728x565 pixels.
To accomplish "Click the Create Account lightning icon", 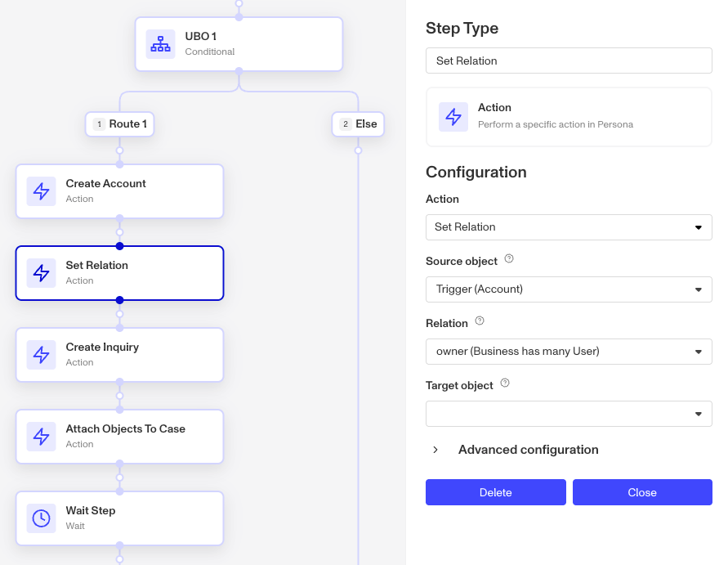I will click(x=42, y=191).
